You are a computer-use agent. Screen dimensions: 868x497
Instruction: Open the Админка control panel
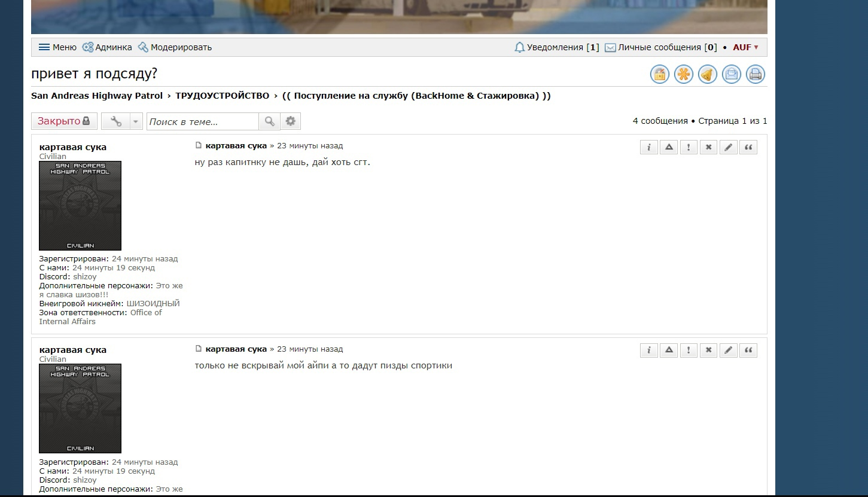tap(107, 47)
